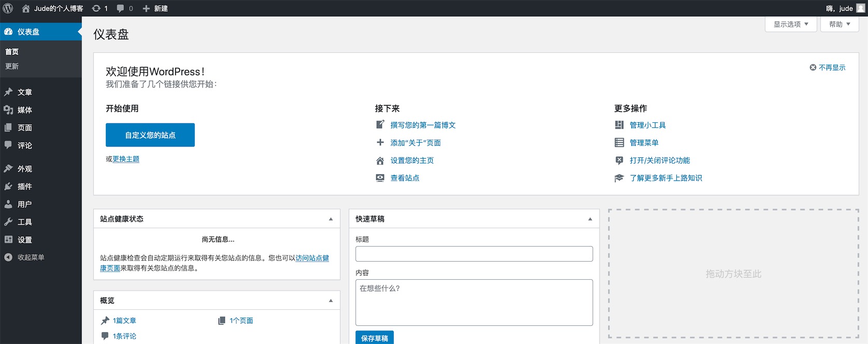Click the 拖动方块至此 drop area

734,274
